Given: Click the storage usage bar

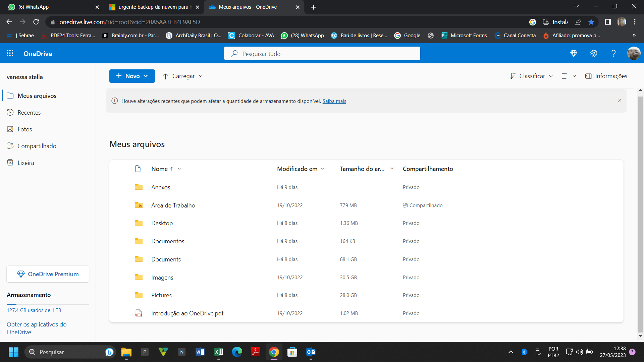Looking at the screenshot, I should [x=48, y=305].
